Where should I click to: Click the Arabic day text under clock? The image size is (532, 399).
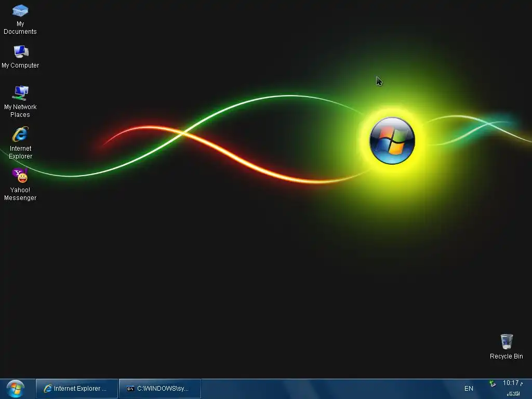pyautogui.click(x=513, y=394)
